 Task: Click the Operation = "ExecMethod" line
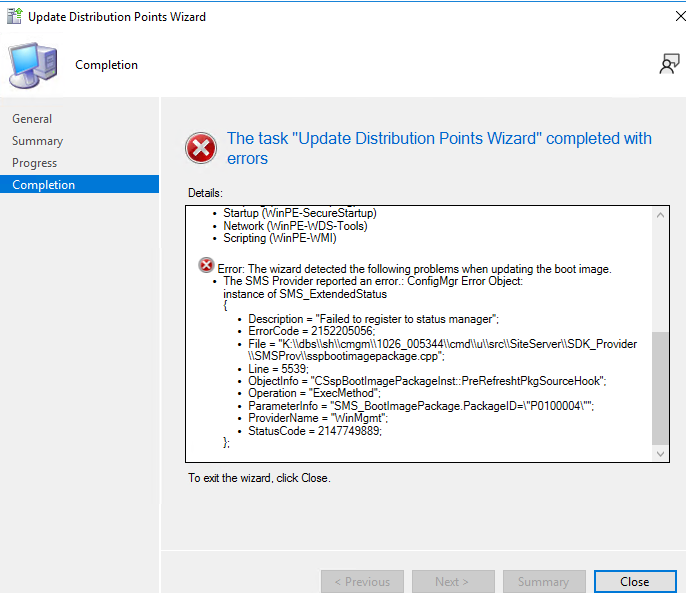(x=315, y=393)
